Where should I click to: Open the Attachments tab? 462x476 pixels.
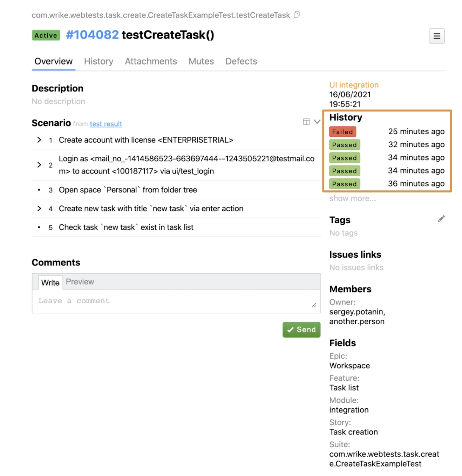[151, 61]
